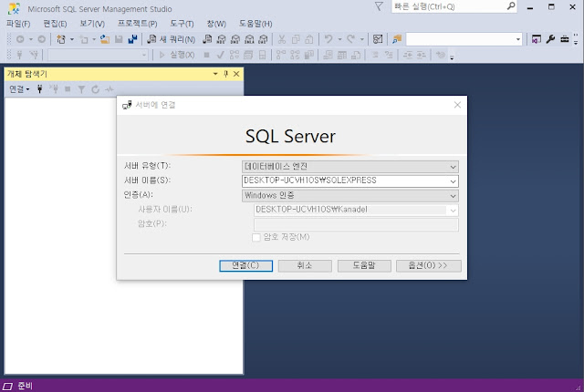584x392 pixels.
Task: Click the 암호(P) password field
Action: [356, 224]
